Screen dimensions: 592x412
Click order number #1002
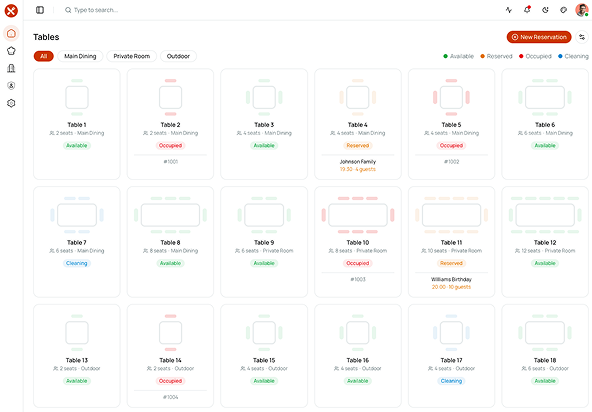coord(451,162)
